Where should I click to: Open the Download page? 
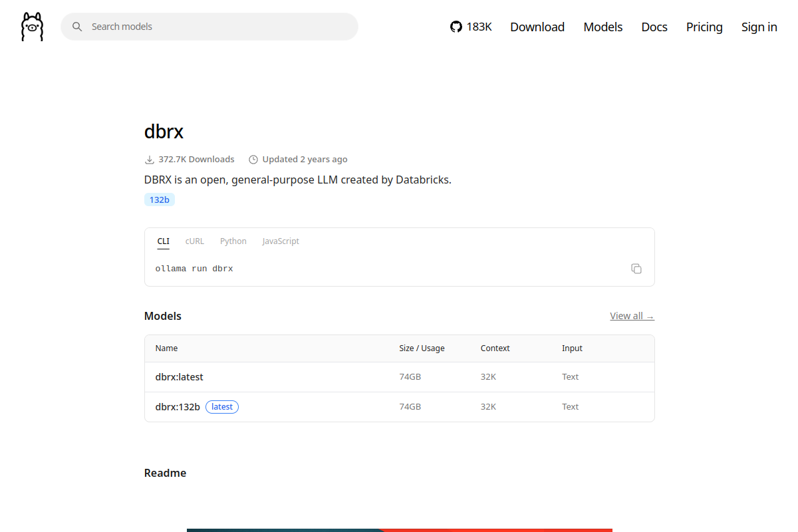(537, 27)
